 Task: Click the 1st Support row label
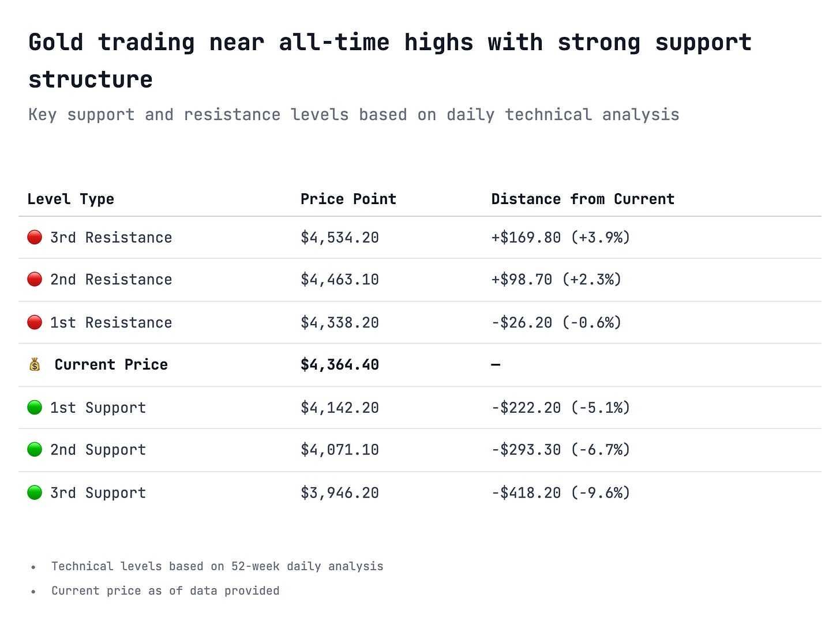98,408
